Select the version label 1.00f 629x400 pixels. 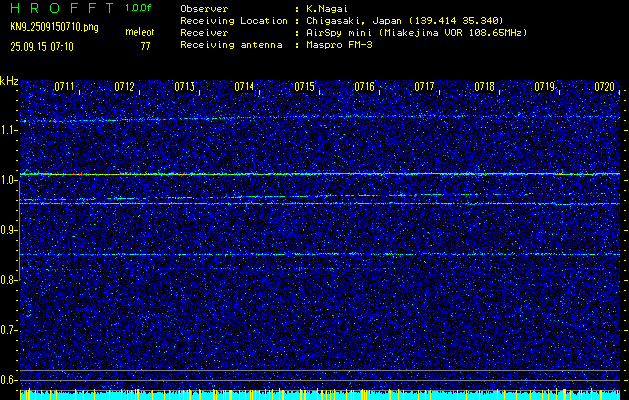tap(138, 8)
